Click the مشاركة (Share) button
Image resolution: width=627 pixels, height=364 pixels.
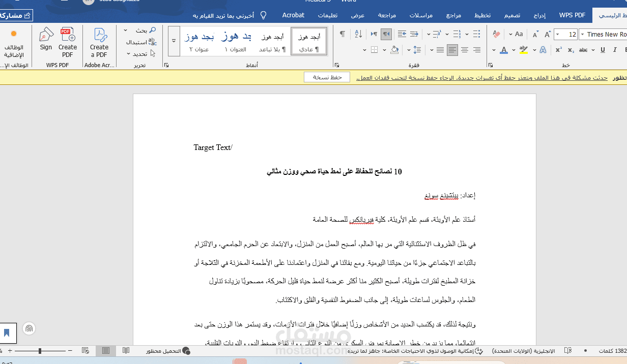(15, 16)
